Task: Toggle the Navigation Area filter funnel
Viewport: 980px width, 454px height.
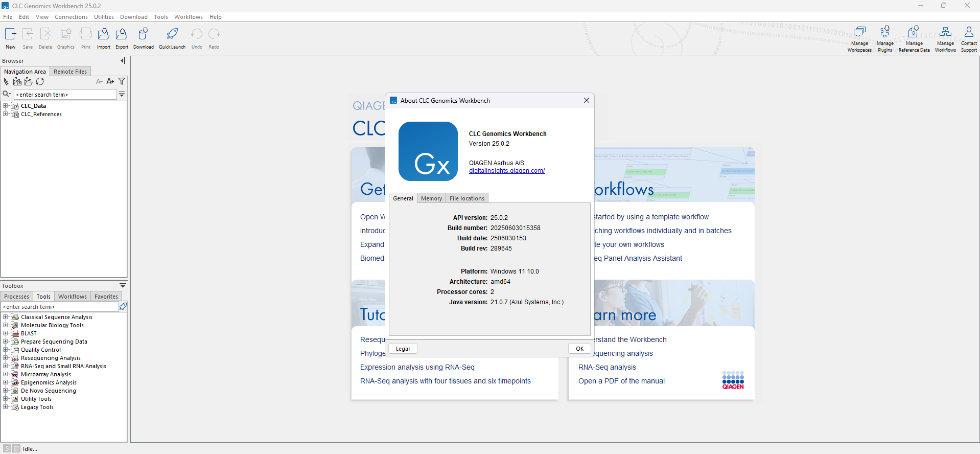Action: [122, 82]
